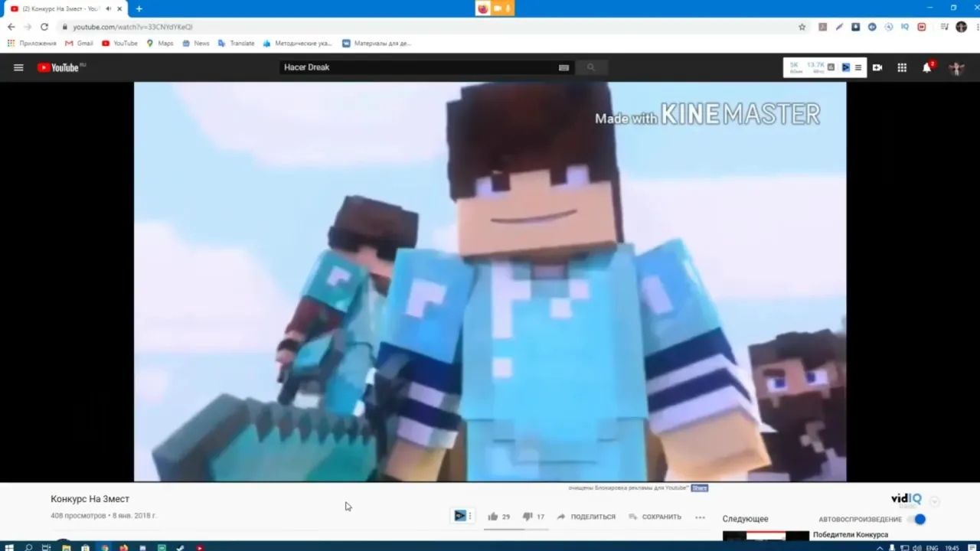980x551 pixels.
Task: Reload the current page
Action: [x=44, y=27]
